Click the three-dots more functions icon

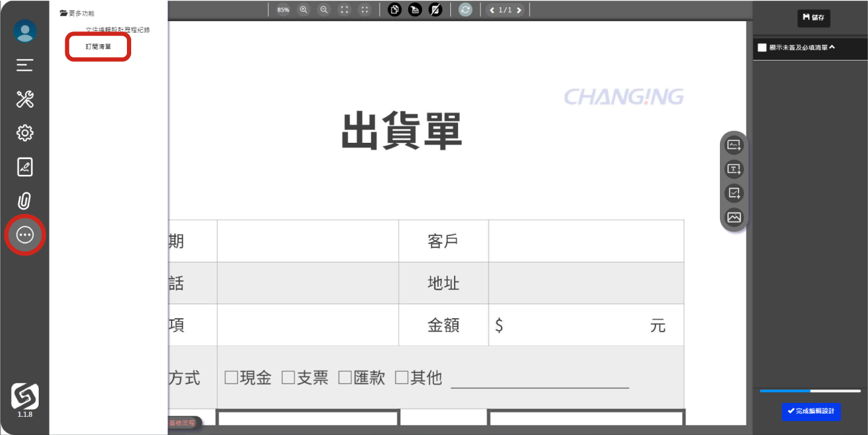point(25,235)
